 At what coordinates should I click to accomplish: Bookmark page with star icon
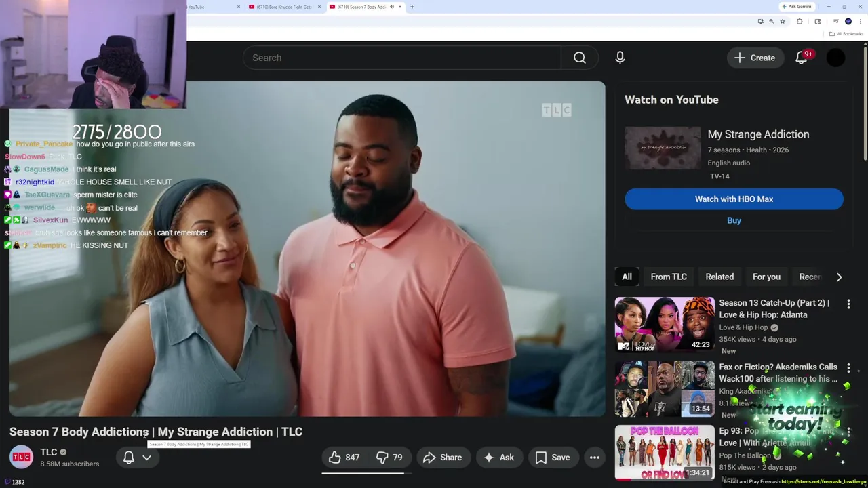tap(783, 21)
